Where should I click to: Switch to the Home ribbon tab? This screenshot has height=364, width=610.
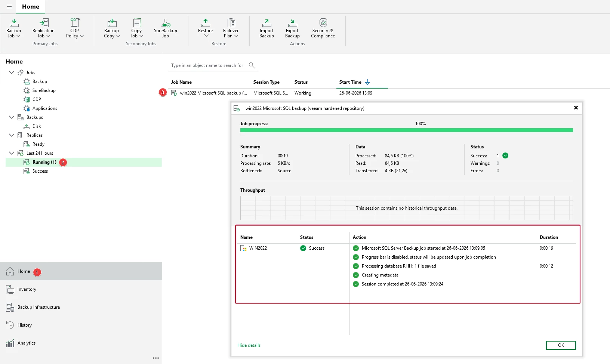click(x=31, y=7)
